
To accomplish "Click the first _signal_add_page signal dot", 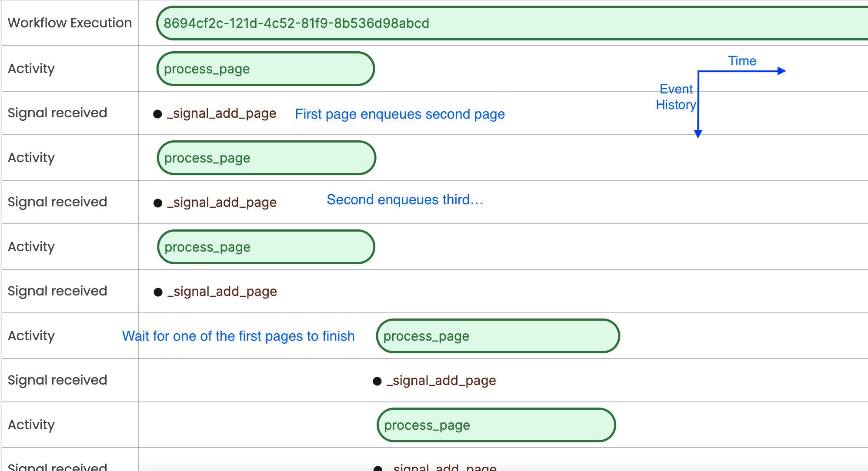I will pyautogui.click(x=157, y=114).
